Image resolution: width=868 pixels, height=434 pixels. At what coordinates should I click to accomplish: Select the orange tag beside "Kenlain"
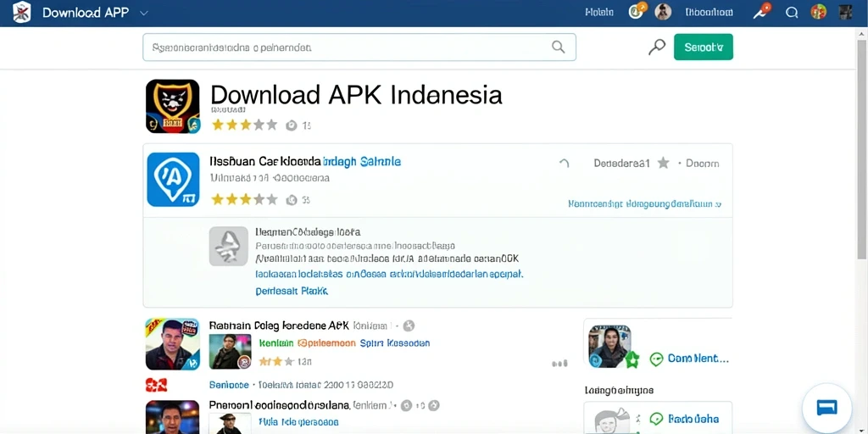[x=326, y=343]
